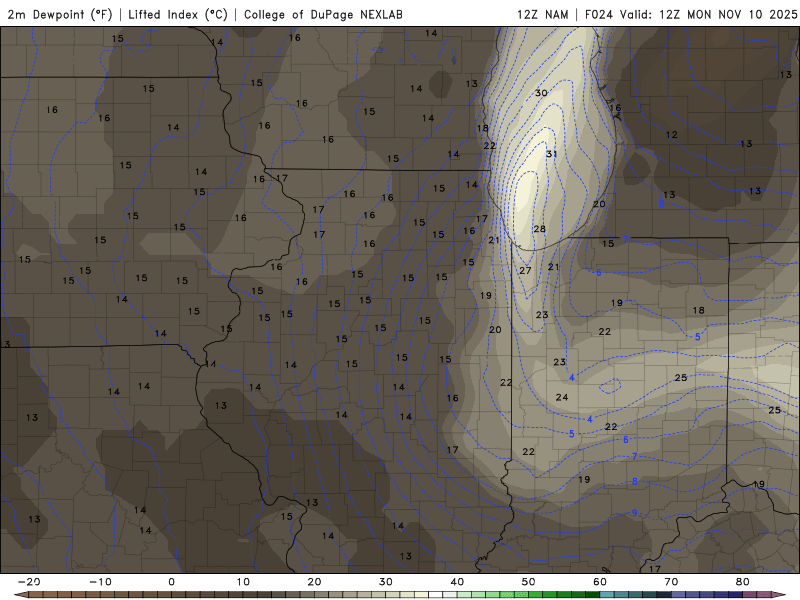Screen dimensions: 800x600
Task: Select the 80 label on the color scale
Action: pos(743,582)
